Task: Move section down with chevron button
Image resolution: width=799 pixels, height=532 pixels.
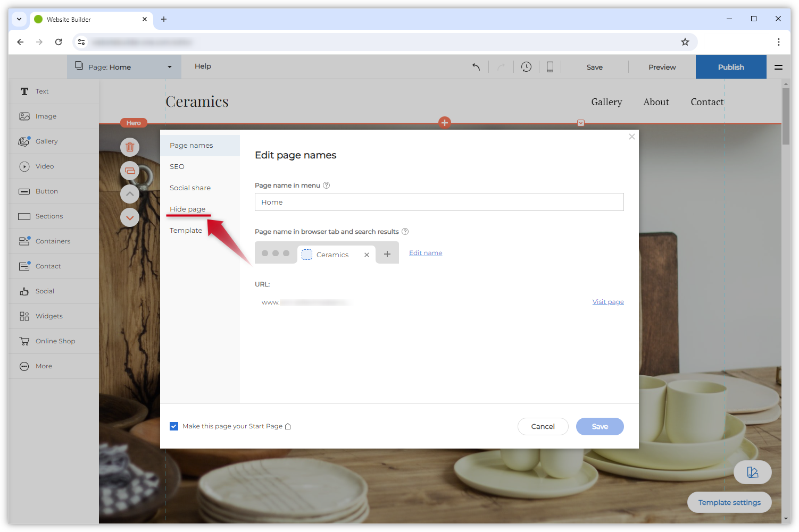Action: pyautogui.click(x=130, y=217)
